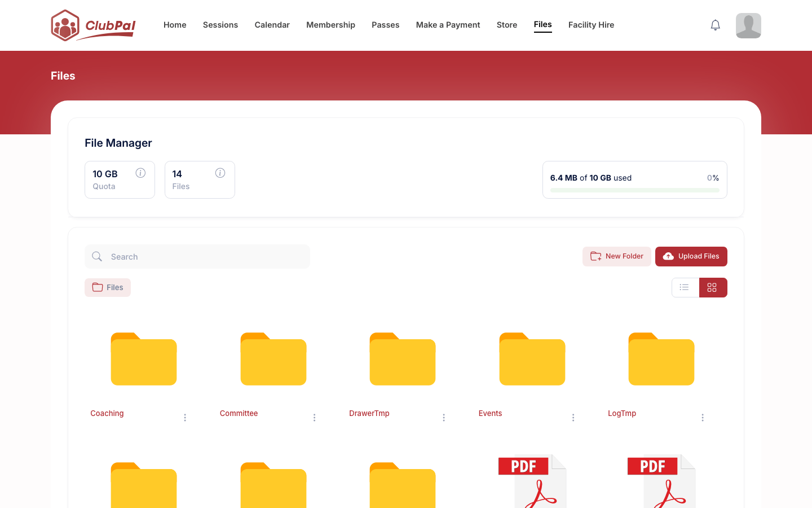Switch to grid view
Screen dimensions: 812x508
(x=713, y=287)
